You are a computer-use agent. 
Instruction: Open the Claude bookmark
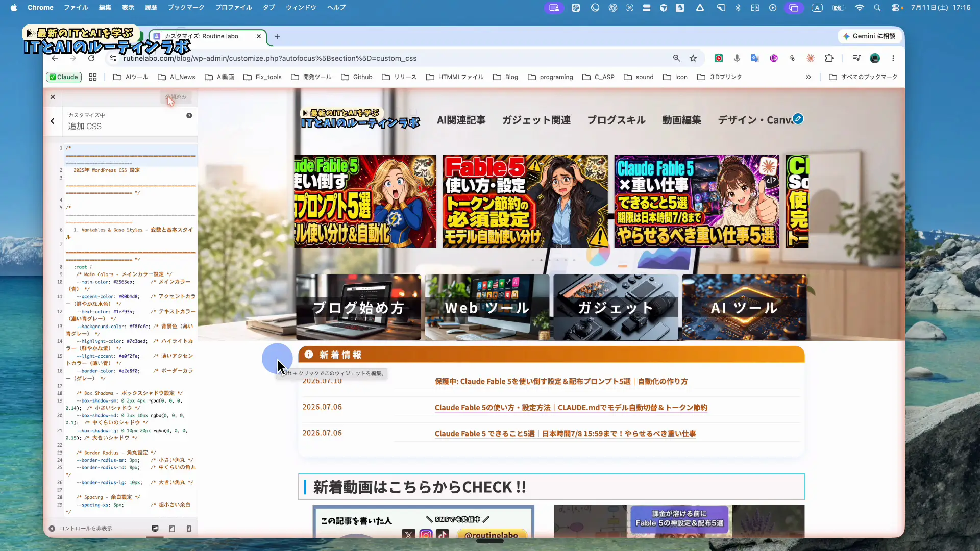point(64,77)
